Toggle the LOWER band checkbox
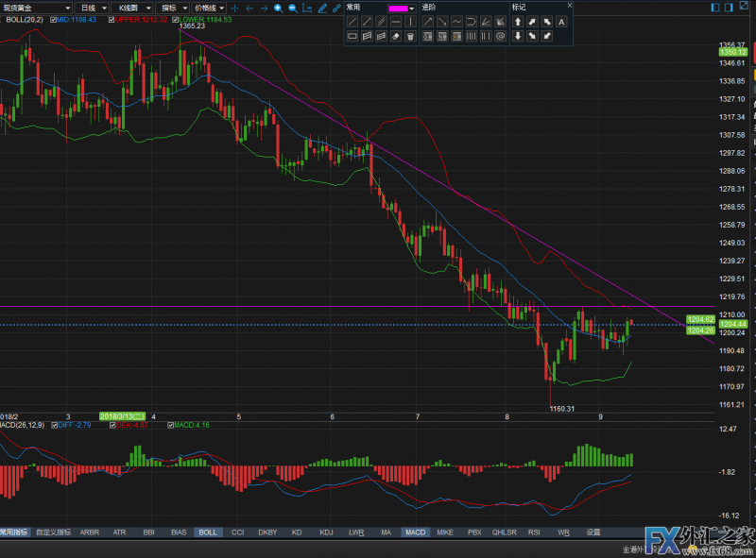756x558 pixels. (176, 19)
